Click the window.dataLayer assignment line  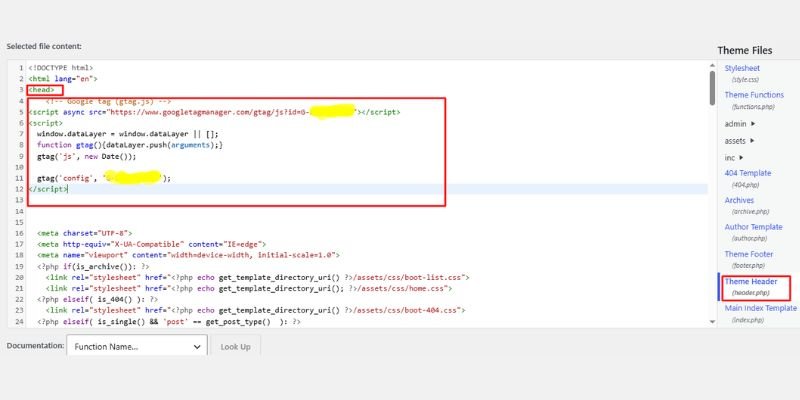(x=128, y=134)
